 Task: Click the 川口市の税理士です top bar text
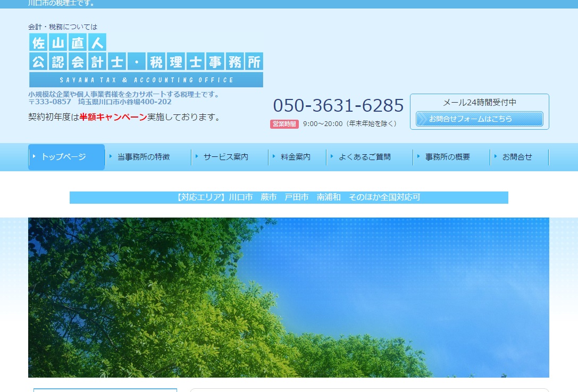(x=61, y=3)
